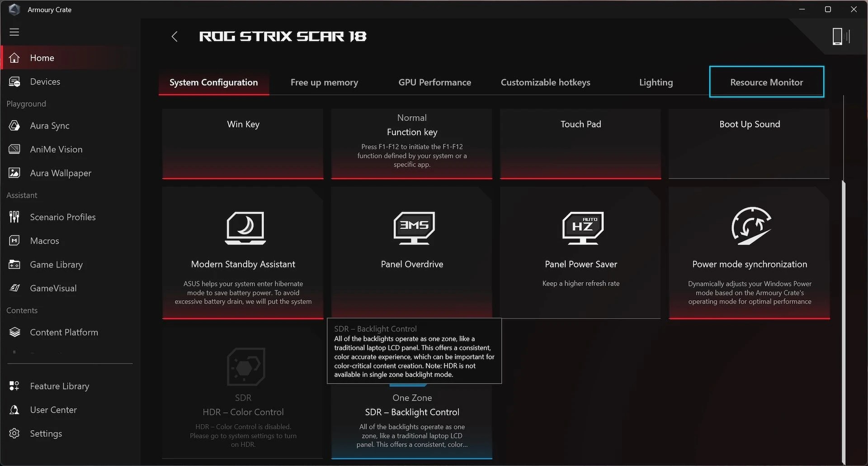Open AniMe Vision settings
Viewport: 868px width, 466px height.
[56, 149]
